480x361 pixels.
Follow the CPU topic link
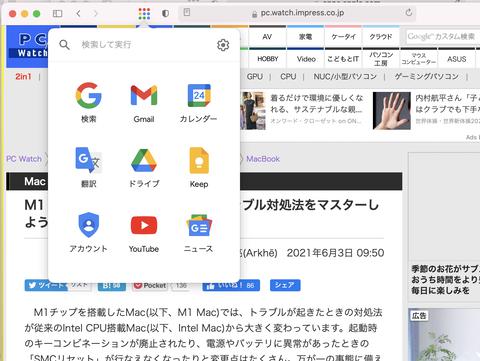coord(288,76)
